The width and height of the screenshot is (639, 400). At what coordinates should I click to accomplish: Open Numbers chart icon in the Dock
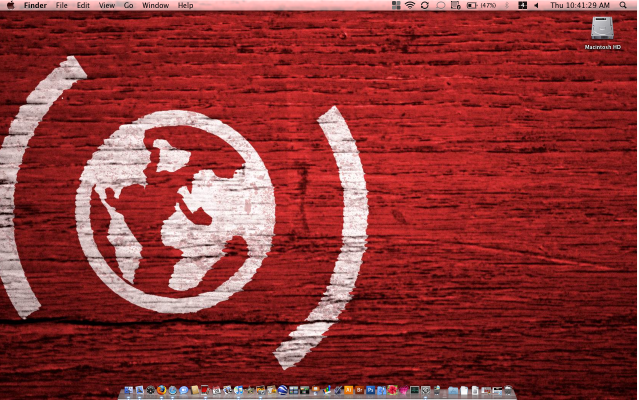(x=327, y=390)
